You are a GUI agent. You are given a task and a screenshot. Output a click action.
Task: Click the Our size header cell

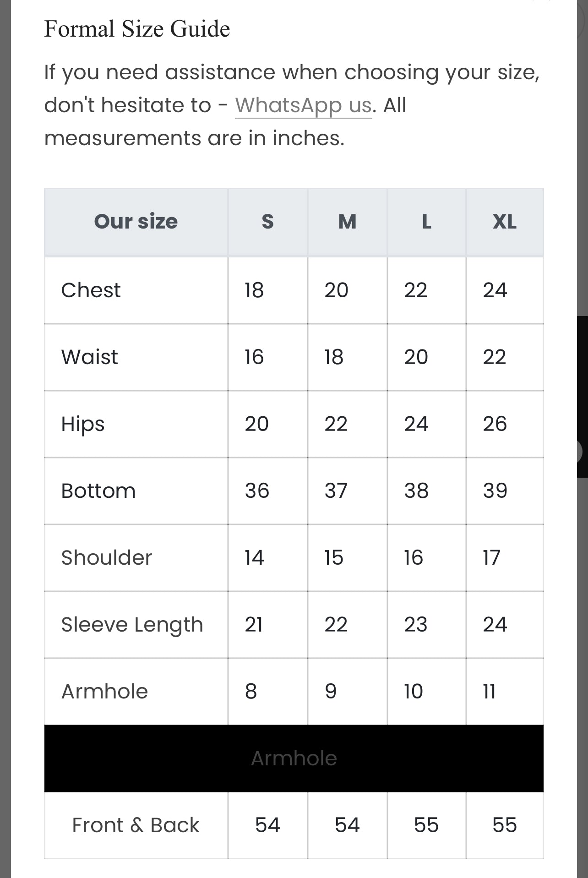point(136,222)
